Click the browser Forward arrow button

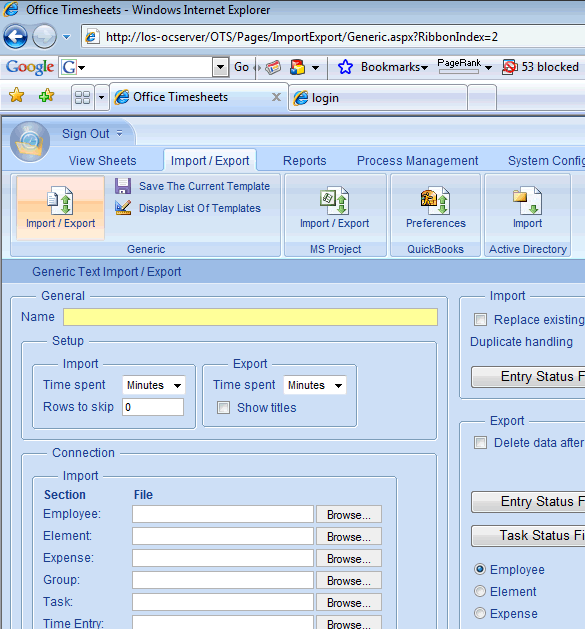click(44, 37)
